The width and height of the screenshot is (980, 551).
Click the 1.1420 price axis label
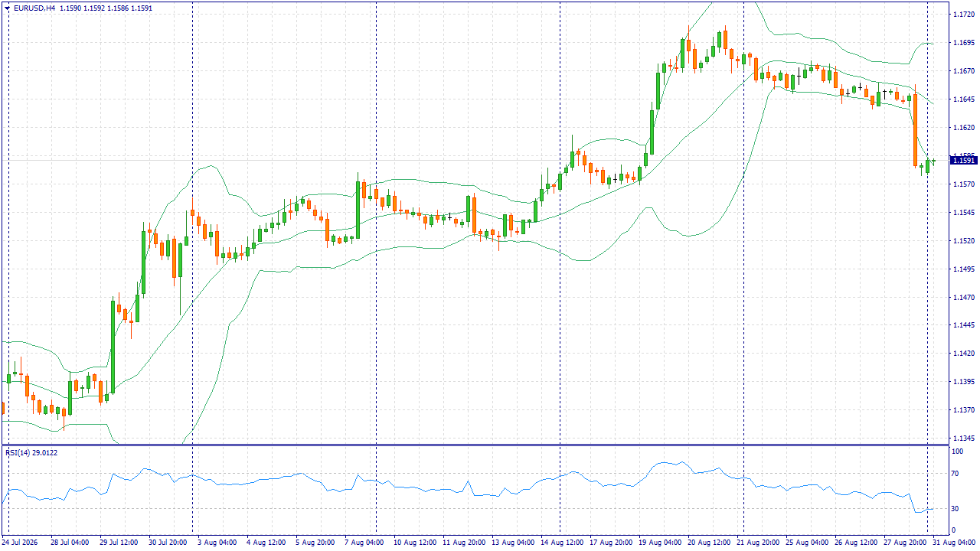[x=963, y=354]
